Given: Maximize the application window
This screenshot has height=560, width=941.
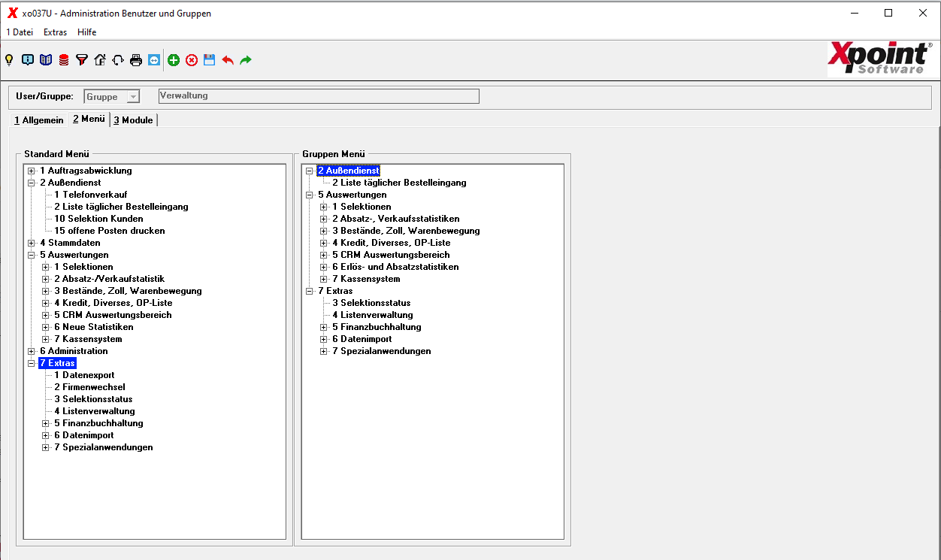Looking at the screenshot, I should [x=888, y=13].
